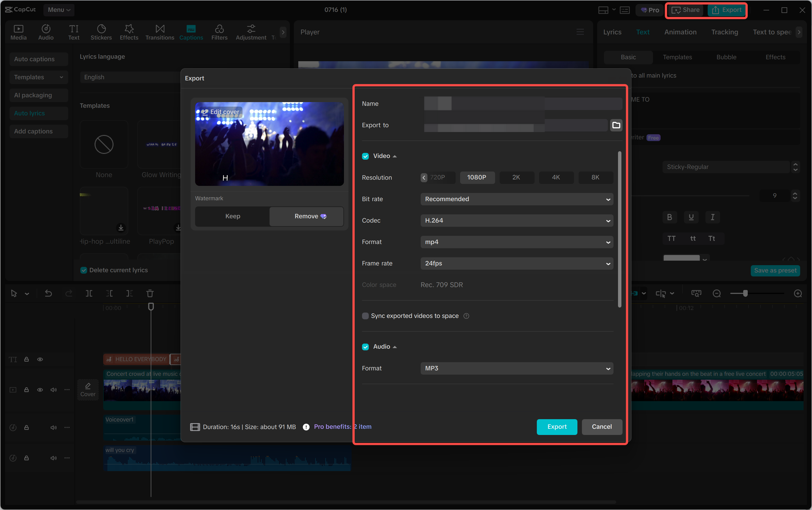Open the Stickers panel icon
Viewport: 812px width, 510px height.
point(101,32)
